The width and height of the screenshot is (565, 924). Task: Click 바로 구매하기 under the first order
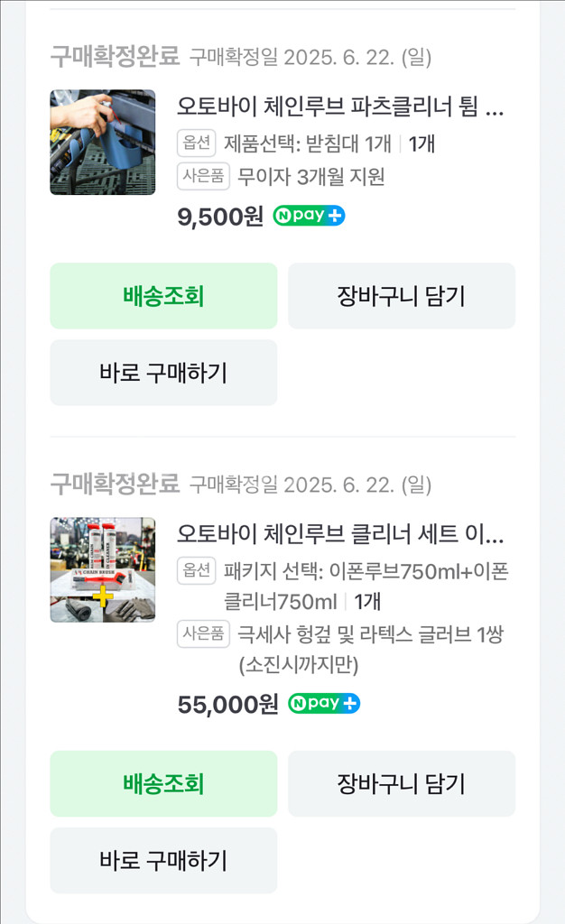[162, 373]
